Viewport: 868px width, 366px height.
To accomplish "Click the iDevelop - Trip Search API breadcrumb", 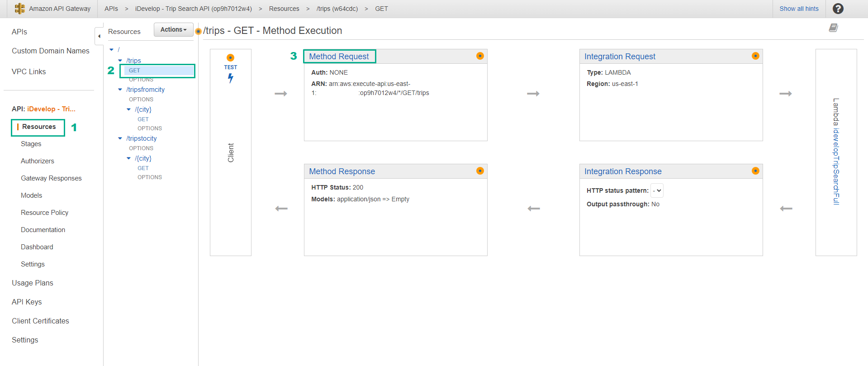I will click(194, 9).
